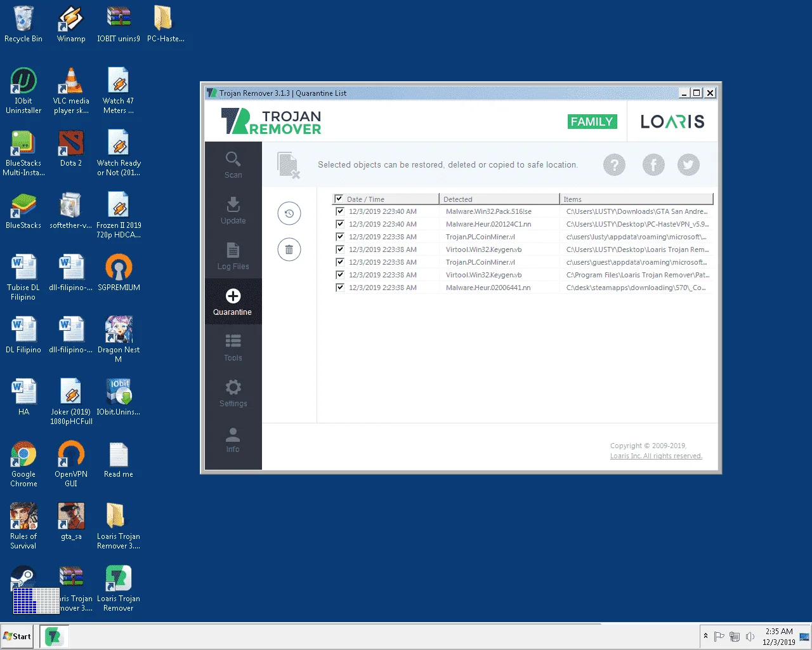Click the Twitter icon
The width and height of the screenshot is (812, 650).
click(688, 165)
